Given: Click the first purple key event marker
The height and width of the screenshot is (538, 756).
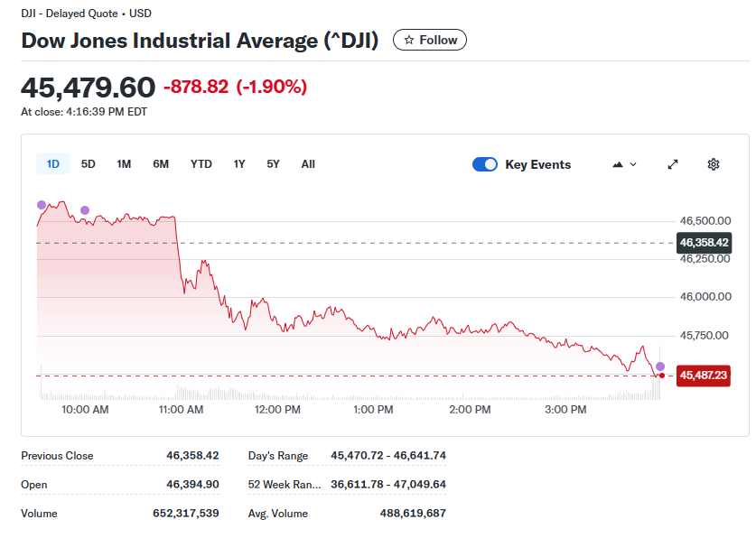Looking at the screenshot, I should click(42, 205).
